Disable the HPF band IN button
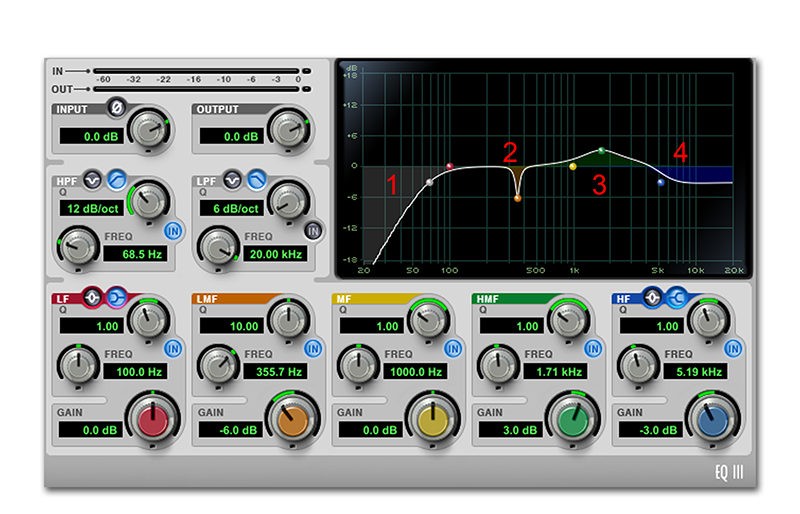 tap(173, 230)
